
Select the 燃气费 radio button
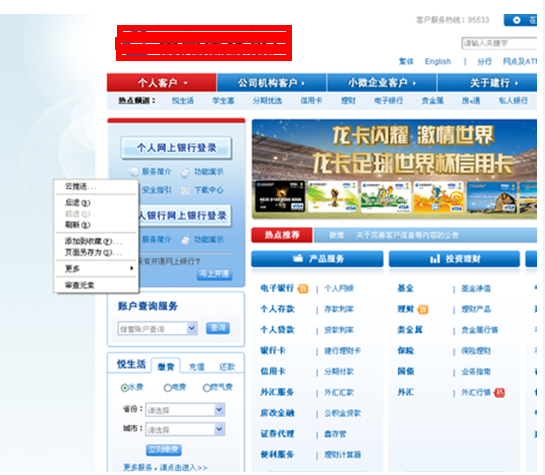[x=207, y=387]
